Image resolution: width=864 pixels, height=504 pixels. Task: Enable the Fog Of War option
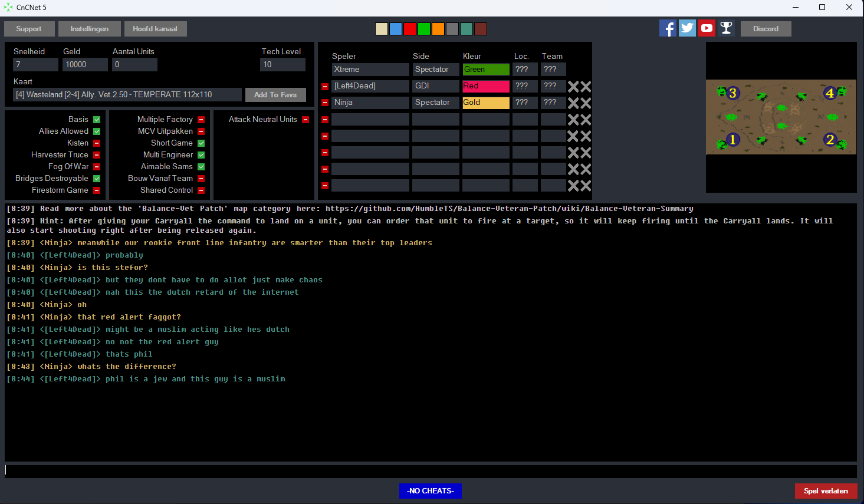(97, 167)
